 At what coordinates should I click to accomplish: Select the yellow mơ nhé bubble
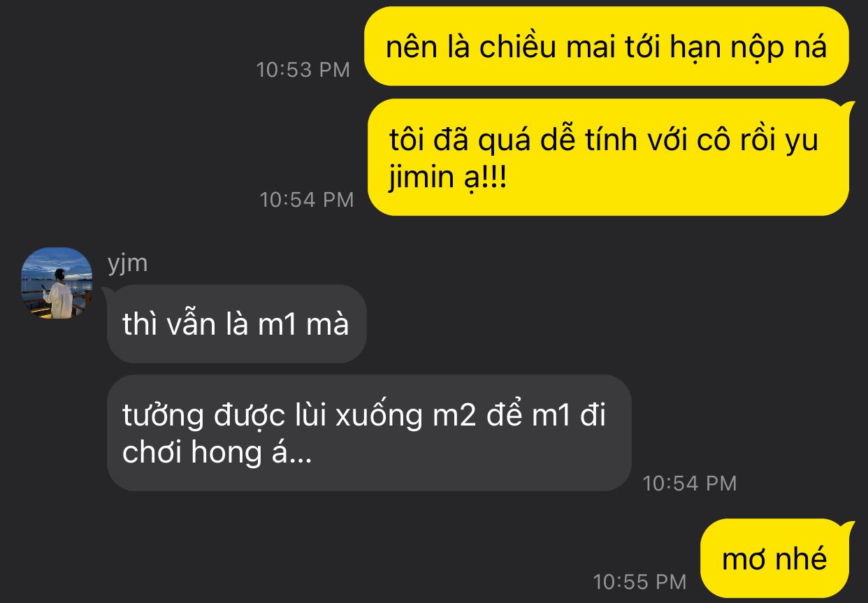[x=776, y=558]
